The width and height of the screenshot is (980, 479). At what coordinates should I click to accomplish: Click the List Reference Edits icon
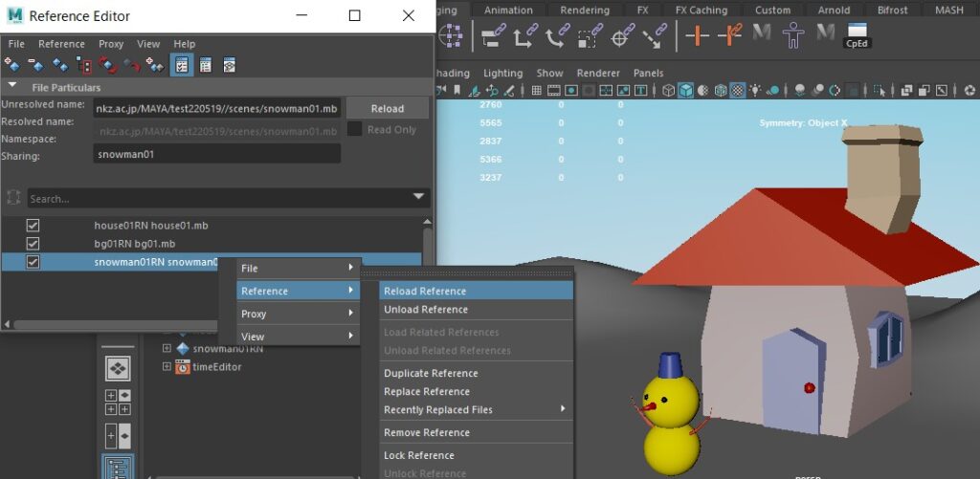pos(206,64)
